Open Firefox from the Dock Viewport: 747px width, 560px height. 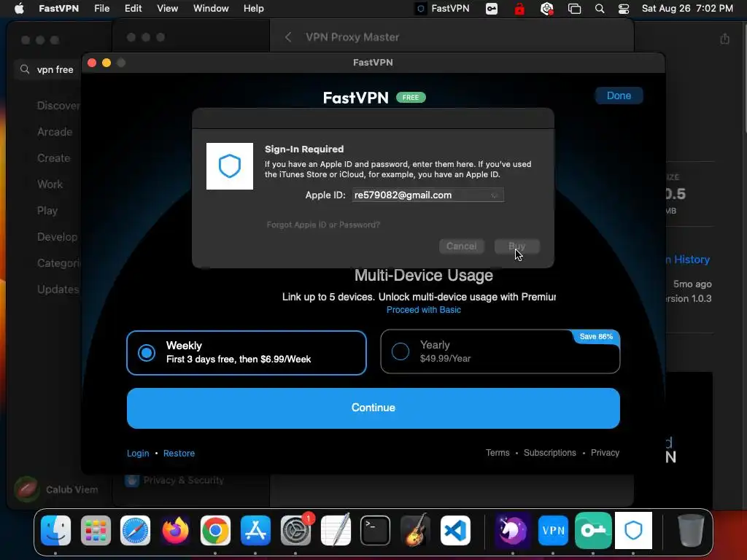[175, 531]
